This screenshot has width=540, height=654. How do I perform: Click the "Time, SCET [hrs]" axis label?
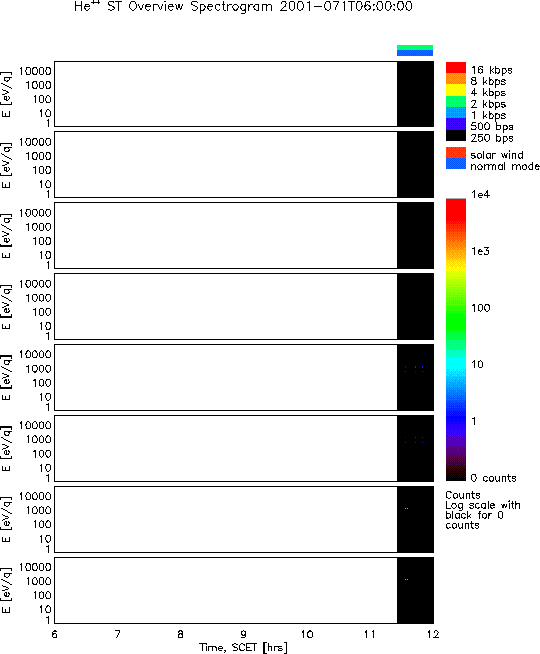tap(243, 647)
